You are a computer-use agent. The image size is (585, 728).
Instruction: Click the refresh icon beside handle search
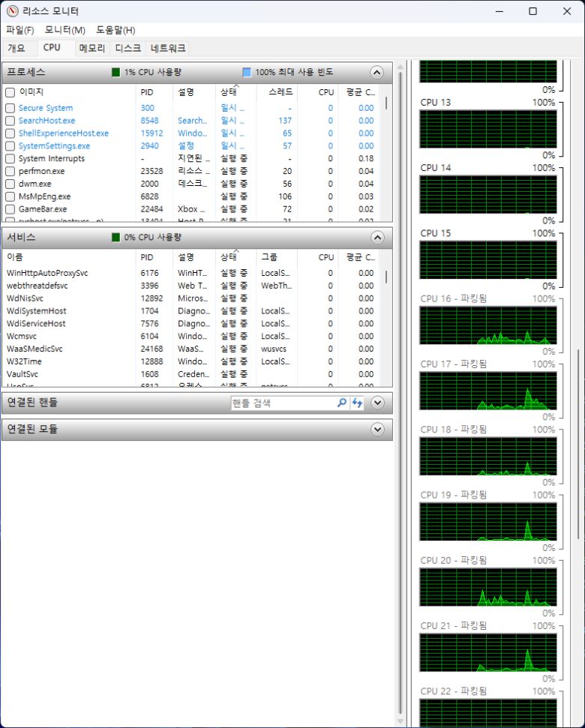(x=357, y=403)
